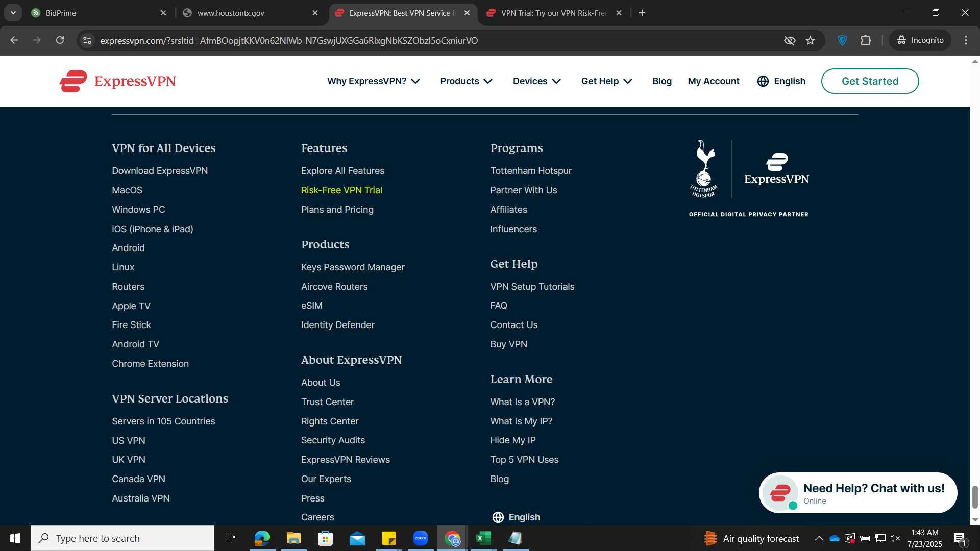The height and width of the screenshot is (551, 980).
Task: Go back using browser back arrow
Action: tap(14, 40)
